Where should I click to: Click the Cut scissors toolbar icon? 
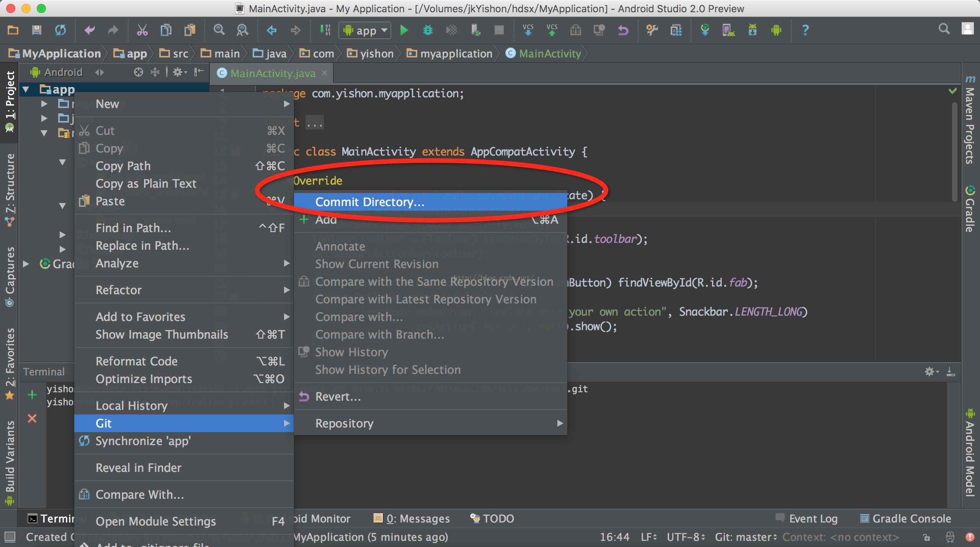[142, 30]
